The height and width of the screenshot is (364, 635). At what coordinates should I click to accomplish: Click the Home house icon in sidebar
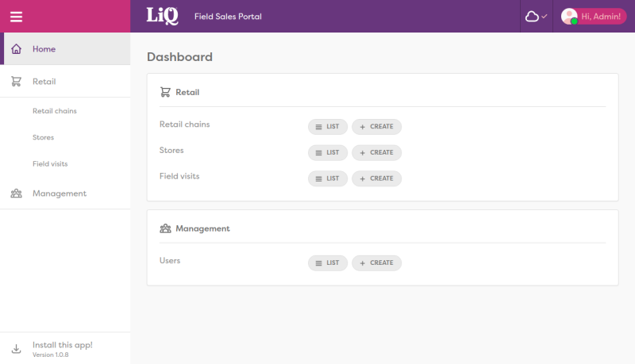(16, 49)
